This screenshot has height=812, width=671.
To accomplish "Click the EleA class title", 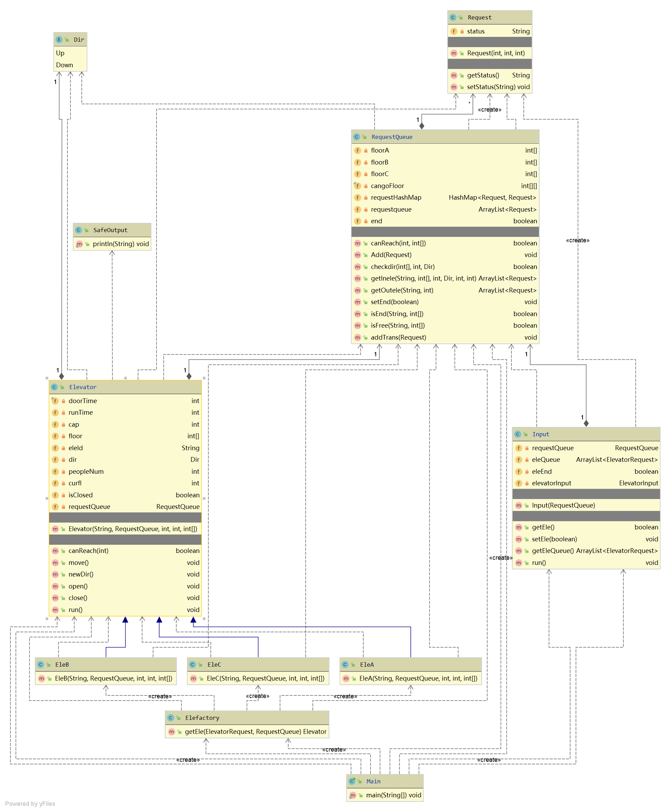I will pos(367,664).
